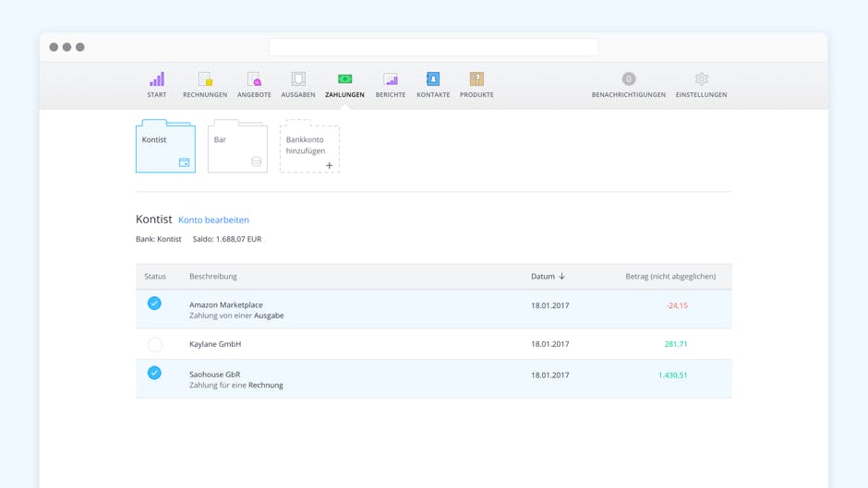Select the Kontist account folder
The image size is (868, 488).
(165, 146)
